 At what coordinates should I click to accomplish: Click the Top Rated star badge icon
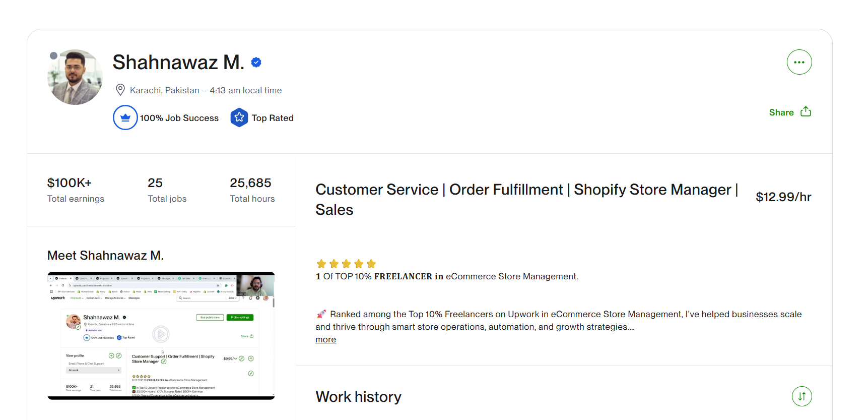click(239, 117)
